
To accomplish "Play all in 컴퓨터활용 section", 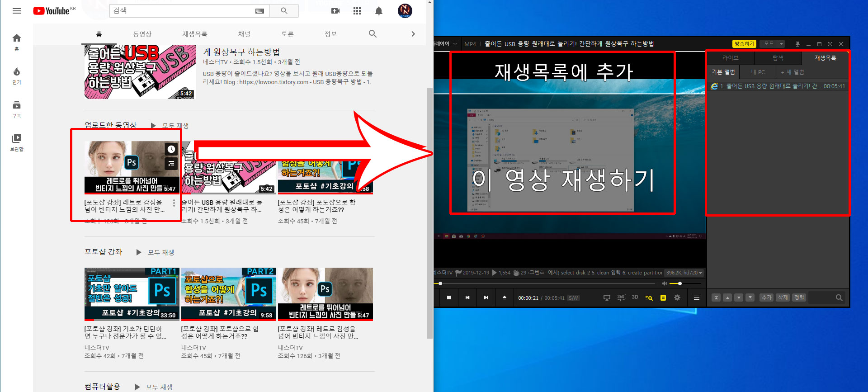I will (154, 387).
